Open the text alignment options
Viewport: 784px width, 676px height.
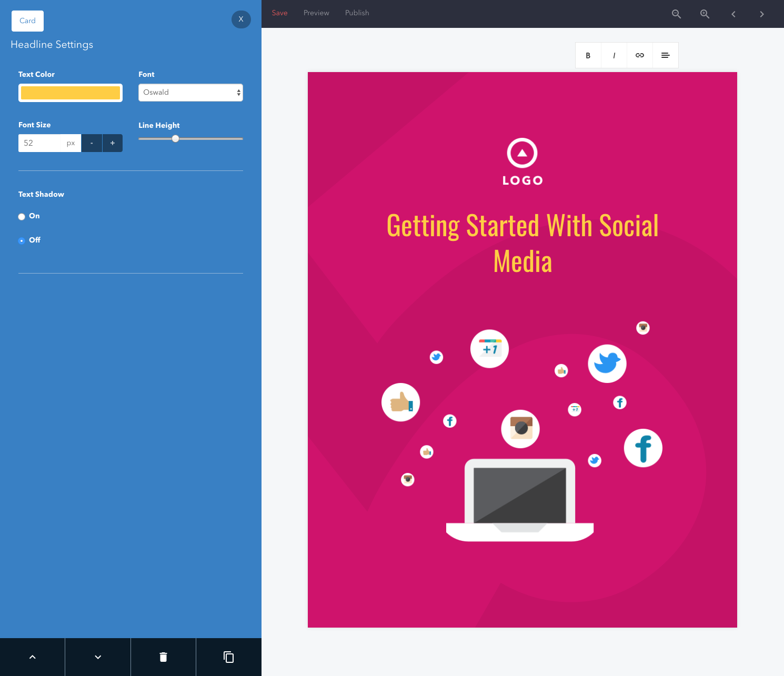pos(666,55)
